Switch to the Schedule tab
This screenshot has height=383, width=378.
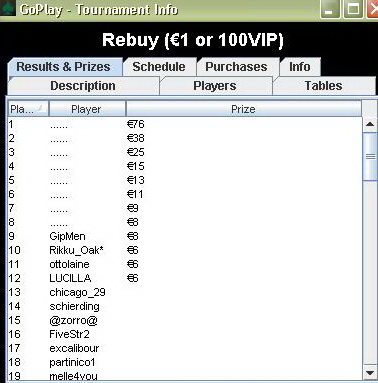pyautogui.click(x=159, y=67)
